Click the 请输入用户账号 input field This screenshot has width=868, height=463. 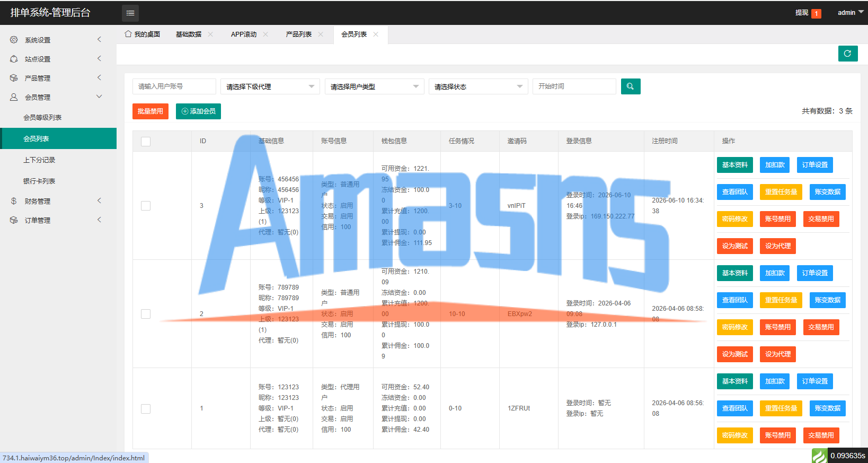point(174,86)
